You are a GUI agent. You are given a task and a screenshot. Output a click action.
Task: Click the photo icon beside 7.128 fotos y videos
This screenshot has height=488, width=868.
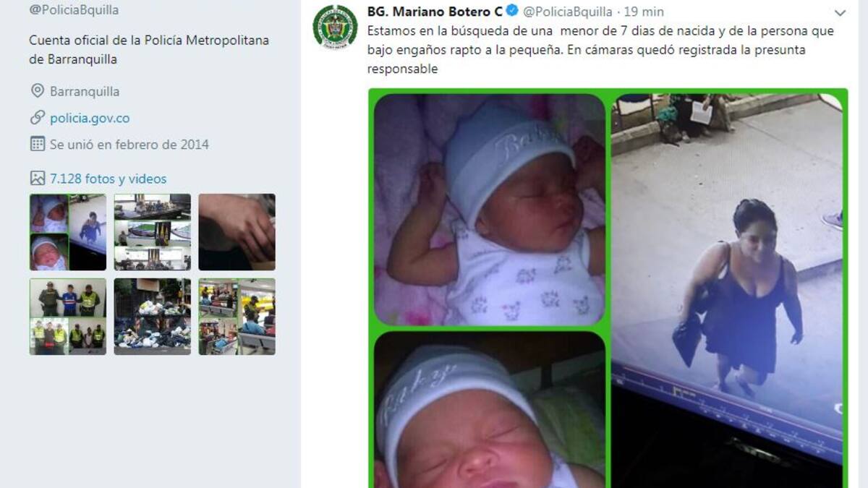(38, 178)
